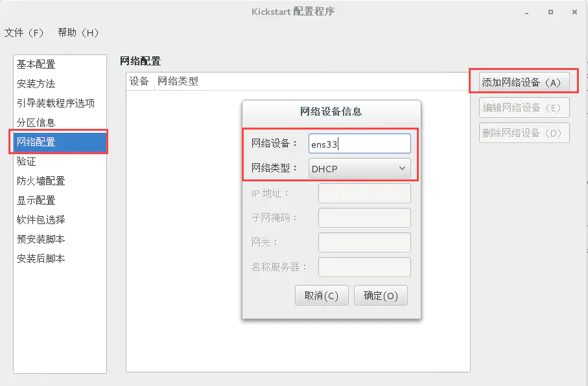This screenshot has height=386, width=588.
Task: Click the 设备 column header
Action: click(139, 82)
